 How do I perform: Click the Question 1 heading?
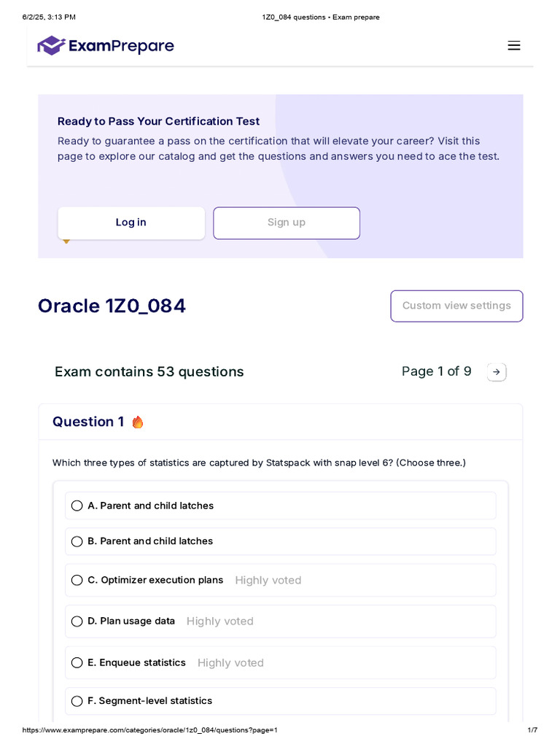click(88, 422)
